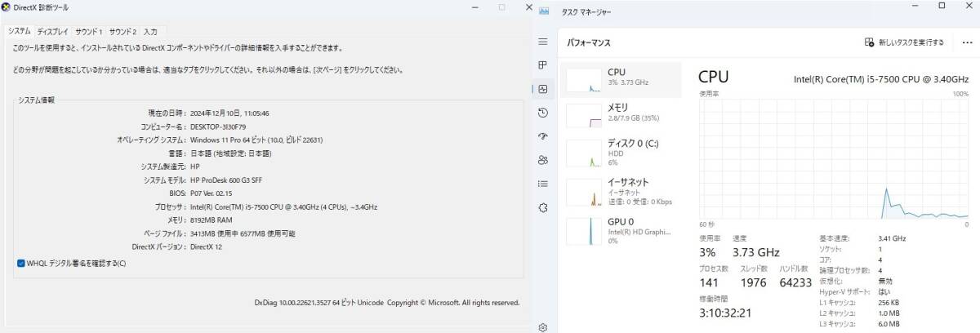Select the Performance page icon in sidebar

pyautogui.click(x=543, y=89)
